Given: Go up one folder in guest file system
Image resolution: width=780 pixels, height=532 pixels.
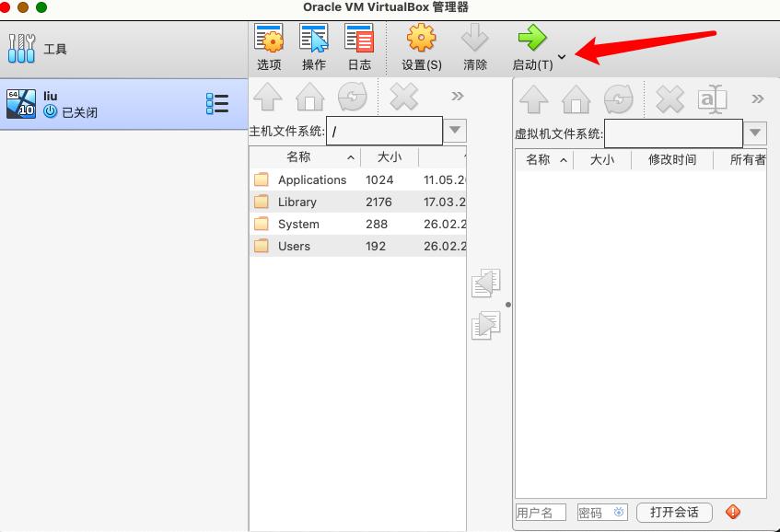Looking at the screenshot, I should pyautogui.click(x=534, y=98).
